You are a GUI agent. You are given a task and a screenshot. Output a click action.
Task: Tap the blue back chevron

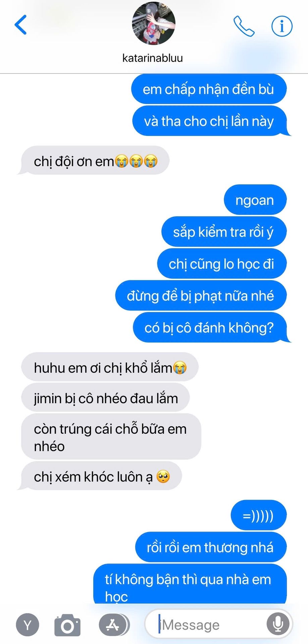tap(20, 25)
